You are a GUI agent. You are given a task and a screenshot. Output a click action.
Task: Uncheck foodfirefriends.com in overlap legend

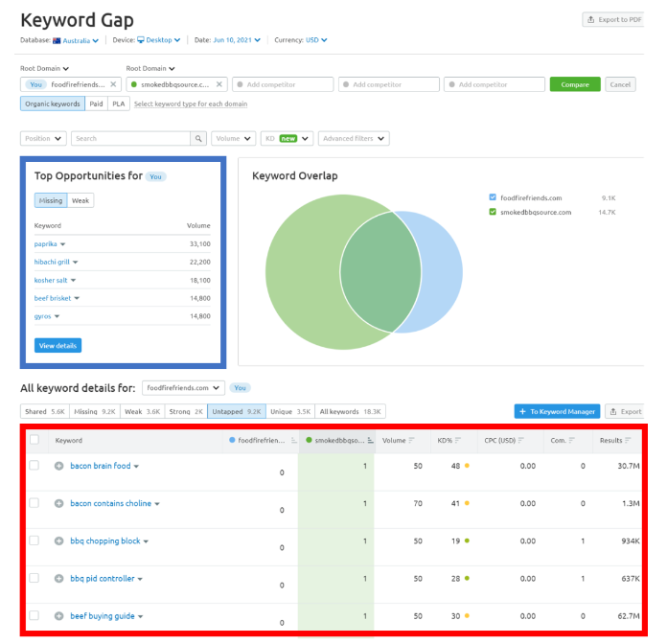click(x=493, y=197)
